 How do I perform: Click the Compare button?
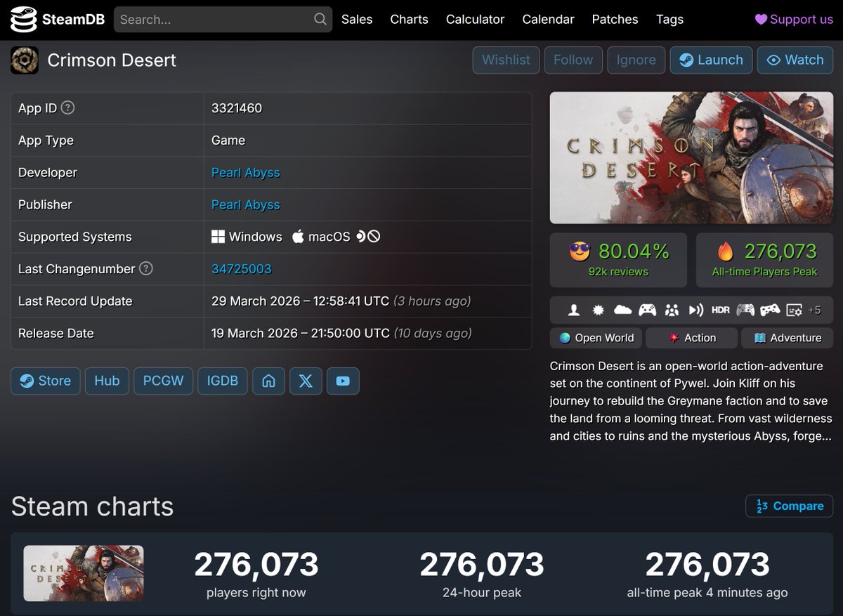790,506
